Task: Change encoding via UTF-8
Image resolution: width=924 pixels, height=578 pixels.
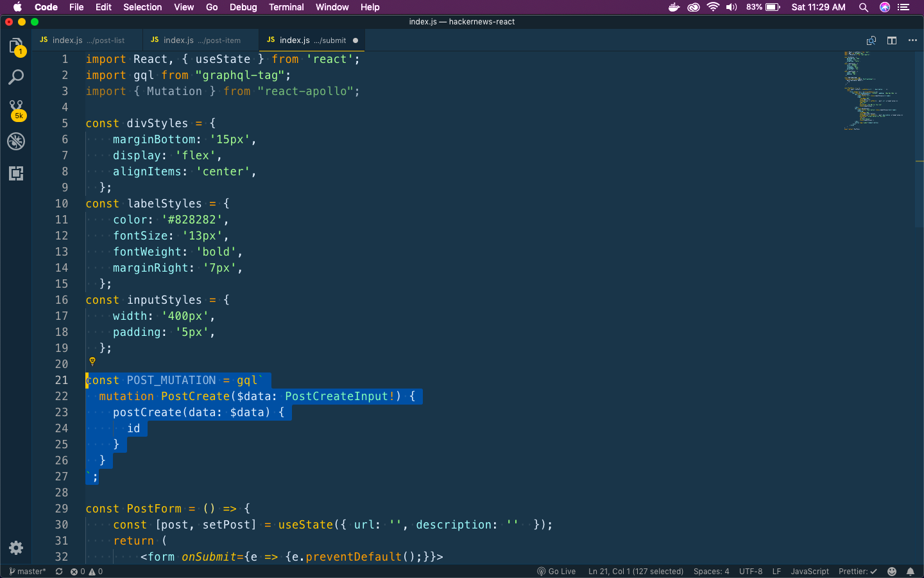Action: [751, 572]
